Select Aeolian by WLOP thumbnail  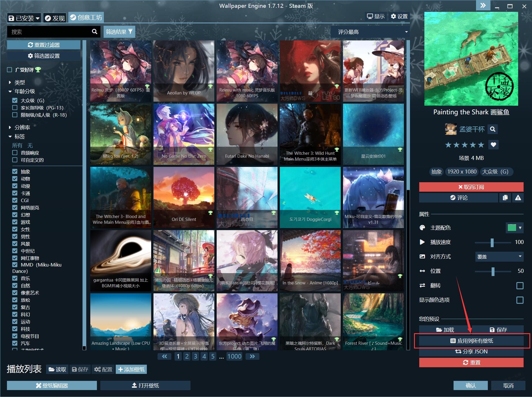tap(184, 71)
